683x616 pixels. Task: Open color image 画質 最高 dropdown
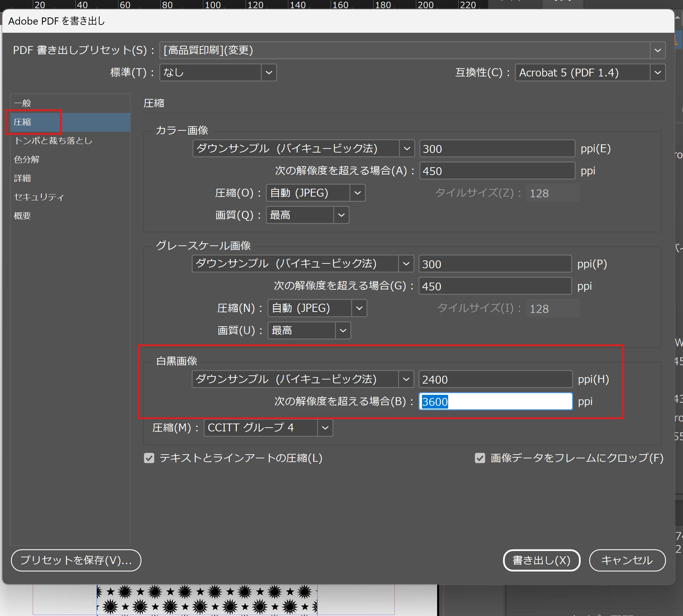point(307,215)
